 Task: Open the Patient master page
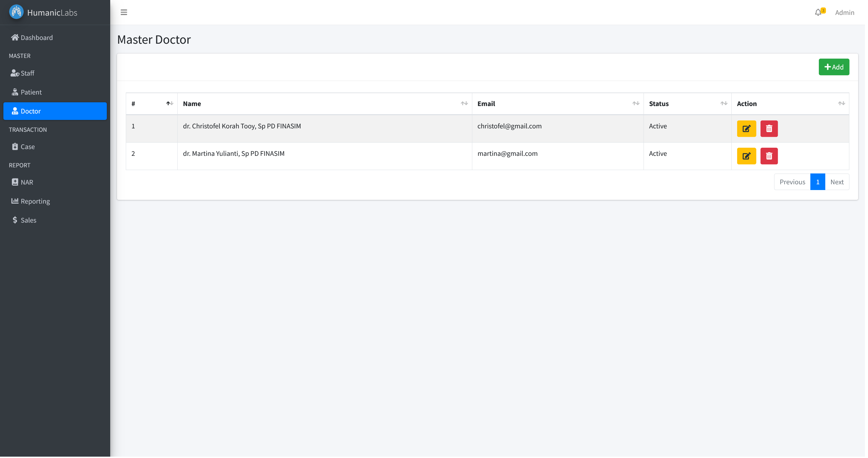(31, 92)
